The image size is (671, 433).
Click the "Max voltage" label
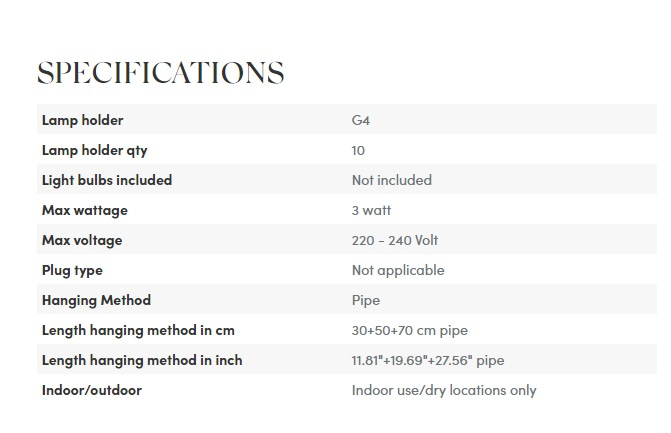point(82,240)
